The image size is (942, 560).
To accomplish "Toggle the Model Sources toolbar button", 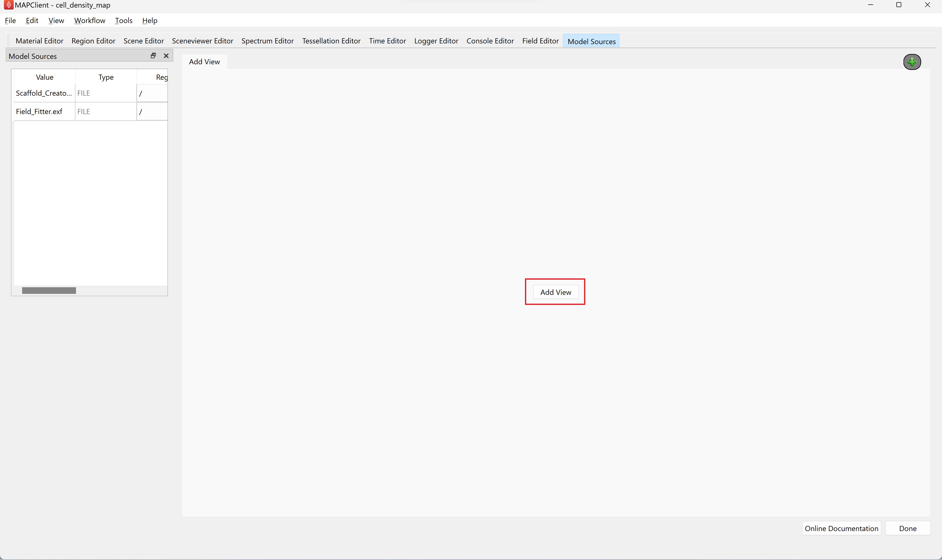I will click(591, 41).
